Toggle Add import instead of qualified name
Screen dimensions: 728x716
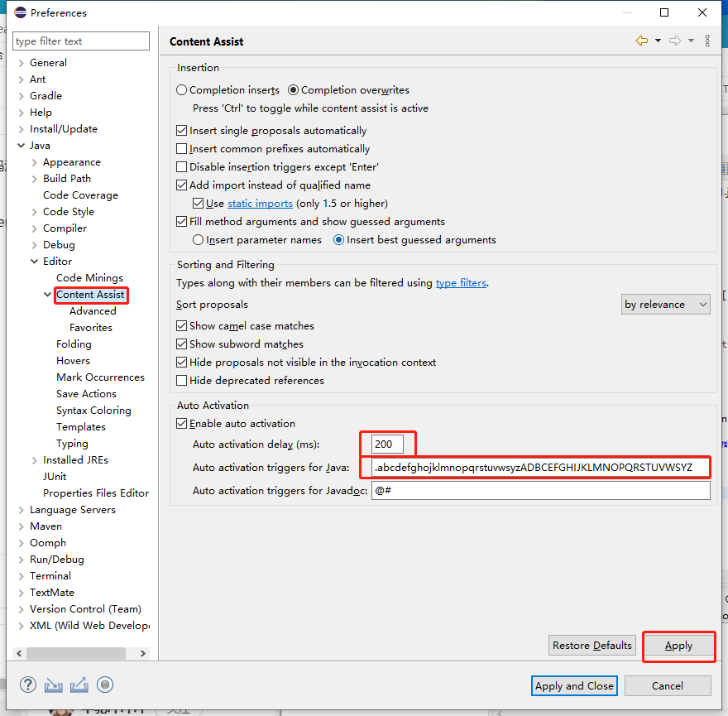[181, 185]
